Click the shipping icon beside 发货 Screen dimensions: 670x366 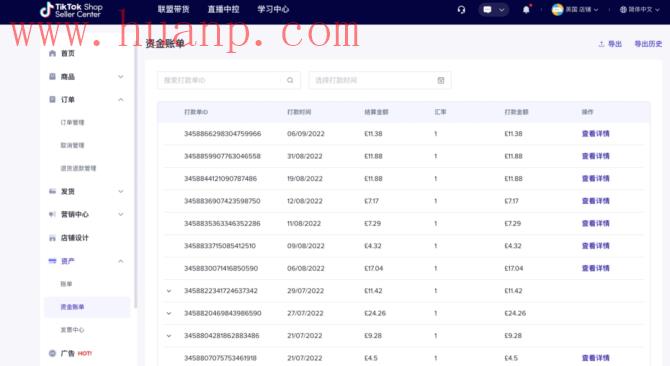[x=52, y=191]
